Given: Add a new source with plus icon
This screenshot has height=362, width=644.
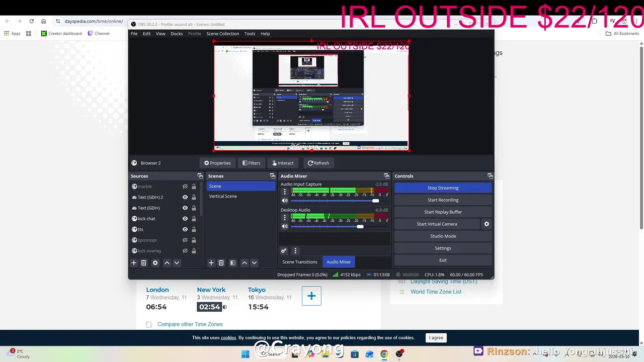Looking at the screenshot, I should 134,262.
